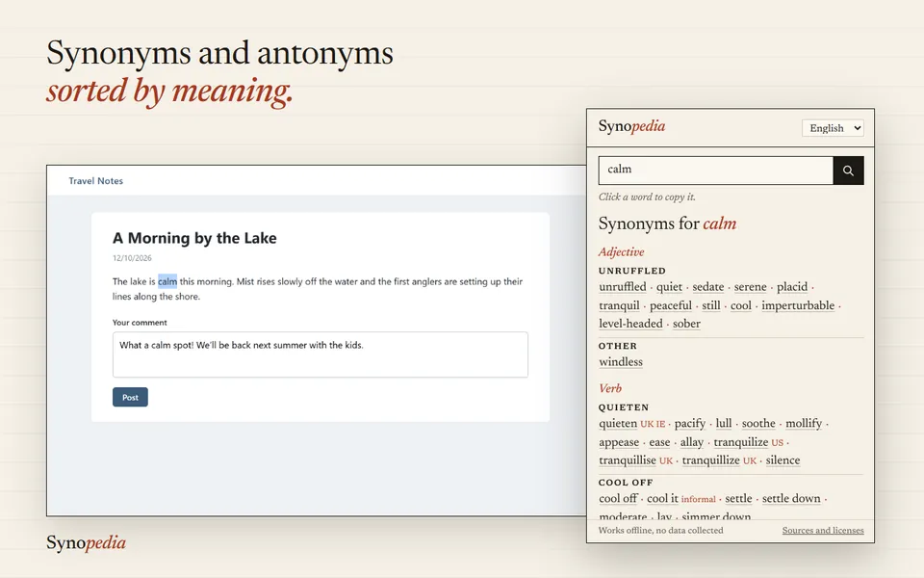924x578 pixels.
Task: Copy the synonym sober
Action: (x=686, y=324)
